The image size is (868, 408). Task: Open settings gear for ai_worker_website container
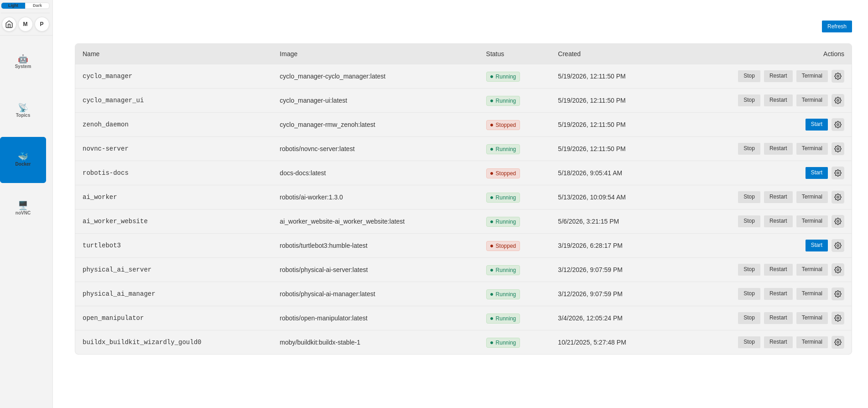coord(837,221)
